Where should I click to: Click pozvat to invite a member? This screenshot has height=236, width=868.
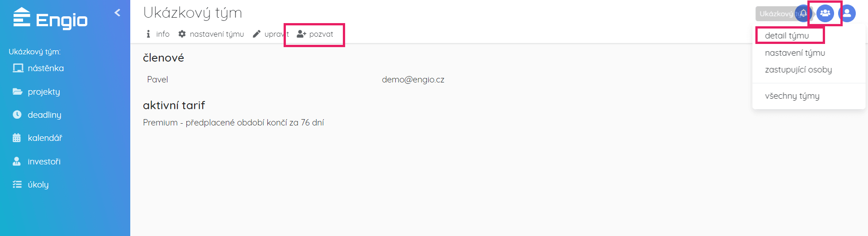tap(315, 34)
